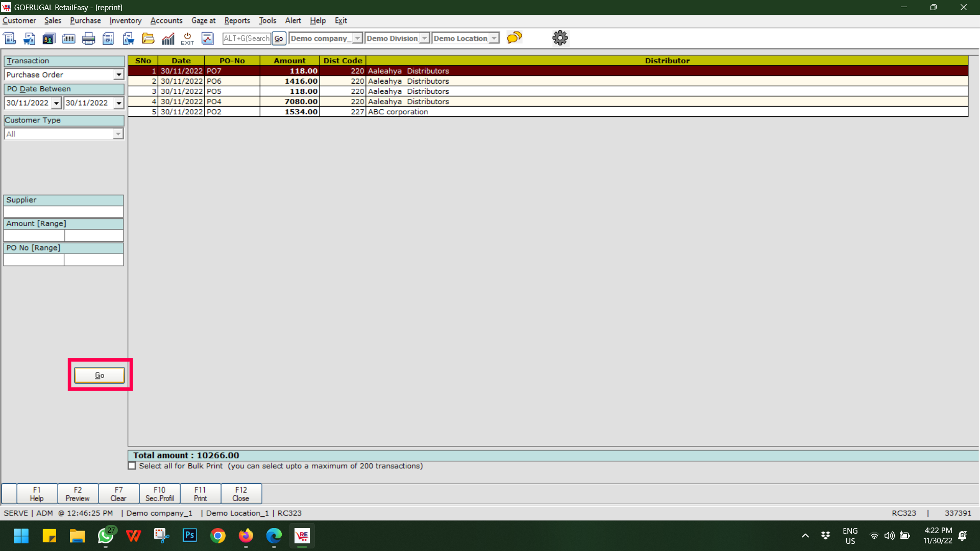
Task: Click the barcode icon in toolbar
Action: 68,38
